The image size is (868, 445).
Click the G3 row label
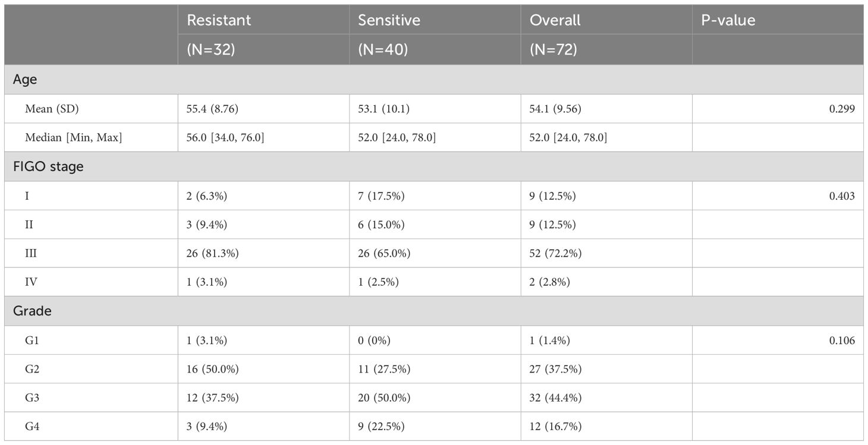31,397
